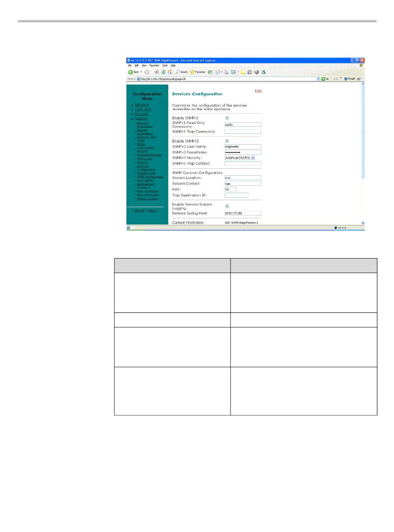
Task: Click the Trap Destination IP field
Action: point(237,195)
